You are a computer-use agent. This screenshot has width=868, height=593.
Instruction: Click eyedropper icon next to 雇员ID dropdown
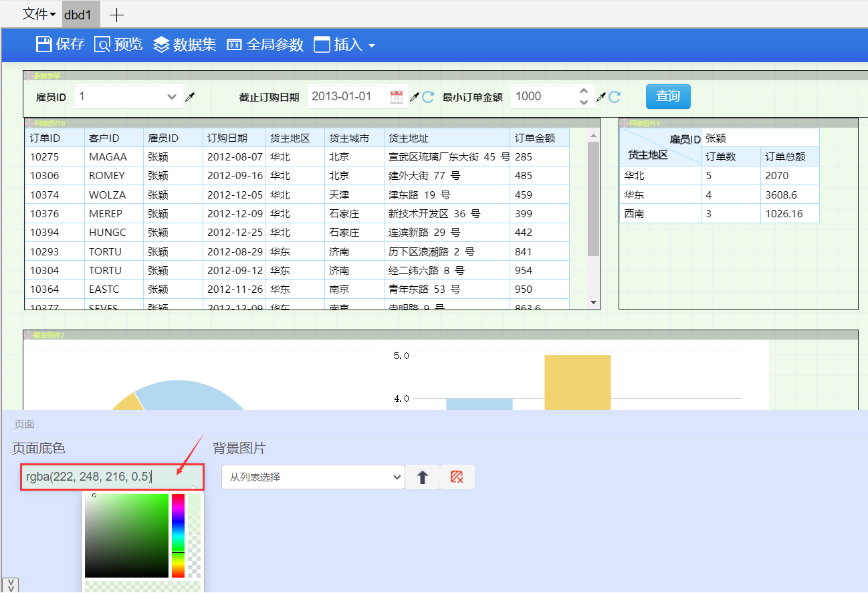190,97
